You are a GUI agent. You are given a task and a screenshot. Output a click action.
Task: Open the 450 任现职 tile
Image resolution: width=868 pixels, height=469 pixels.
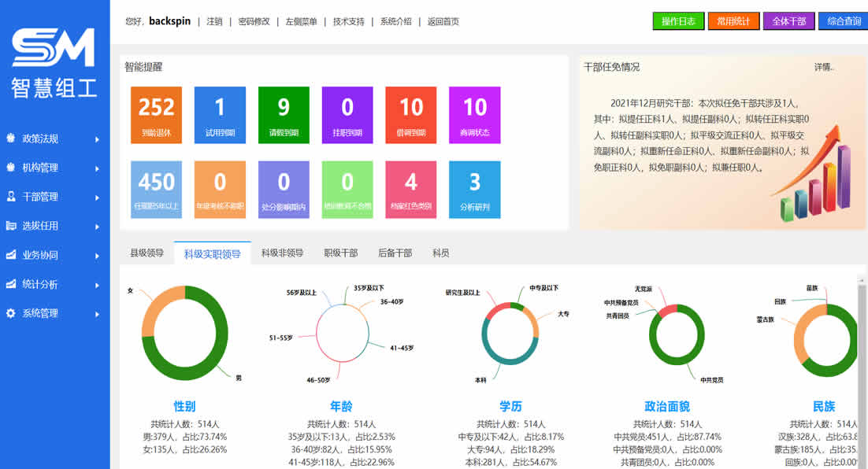[x=156, y=190]
